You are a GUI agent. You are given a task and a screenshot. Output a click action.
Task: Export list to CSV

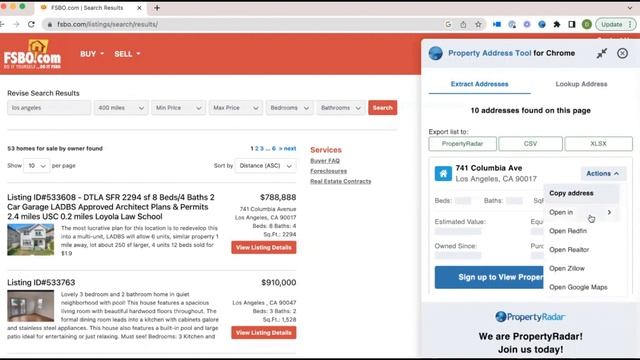point(530,144)
